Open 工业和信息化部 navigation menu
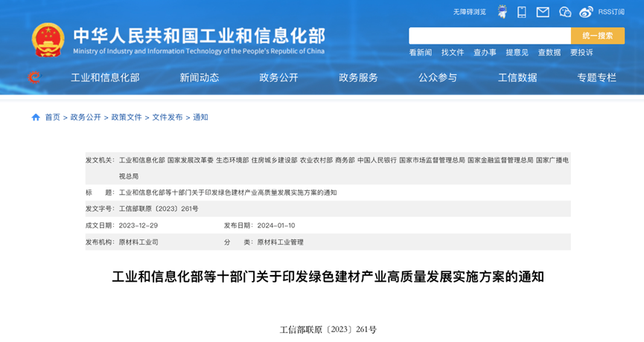This screenshot has width=644, height=342. (x=105, y=77)
